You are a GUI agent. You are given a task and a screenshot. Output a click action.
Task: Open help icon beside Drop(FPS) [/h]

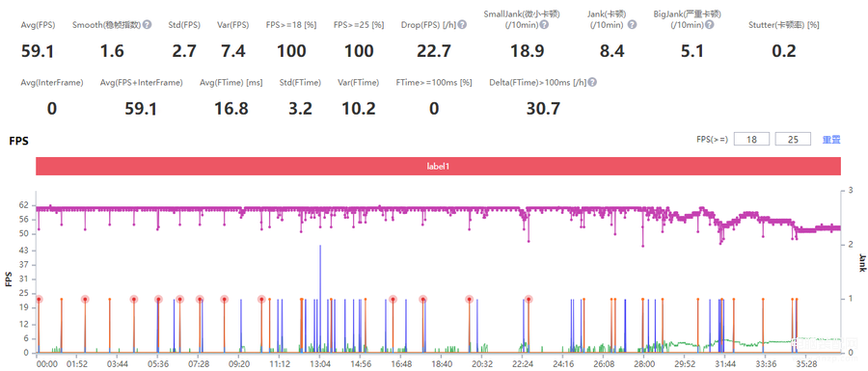pos(462,25)
